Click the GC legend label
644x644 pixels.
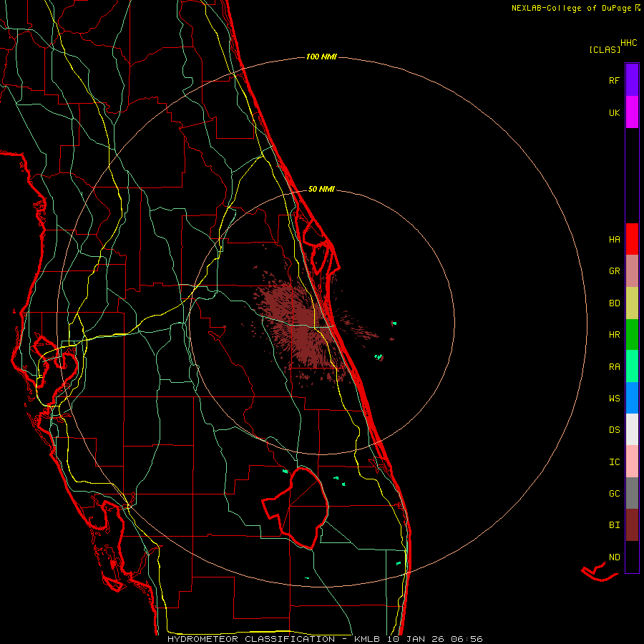point(614,494)
